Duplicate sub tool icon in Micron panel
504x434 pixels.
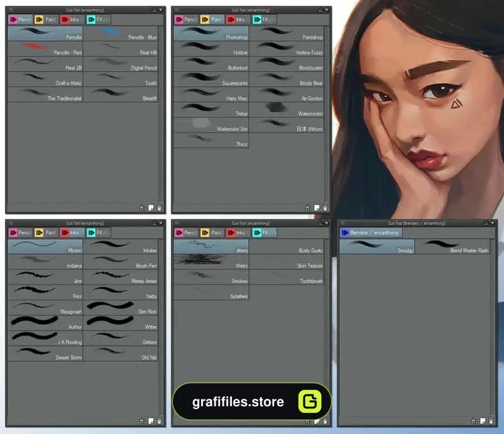pyautogui.click(x=142, y=422)
